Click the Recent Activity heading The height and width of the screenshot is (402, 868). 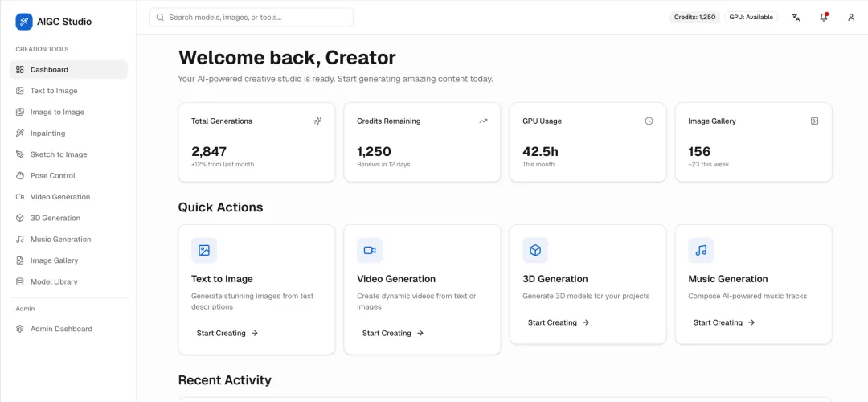225,380
